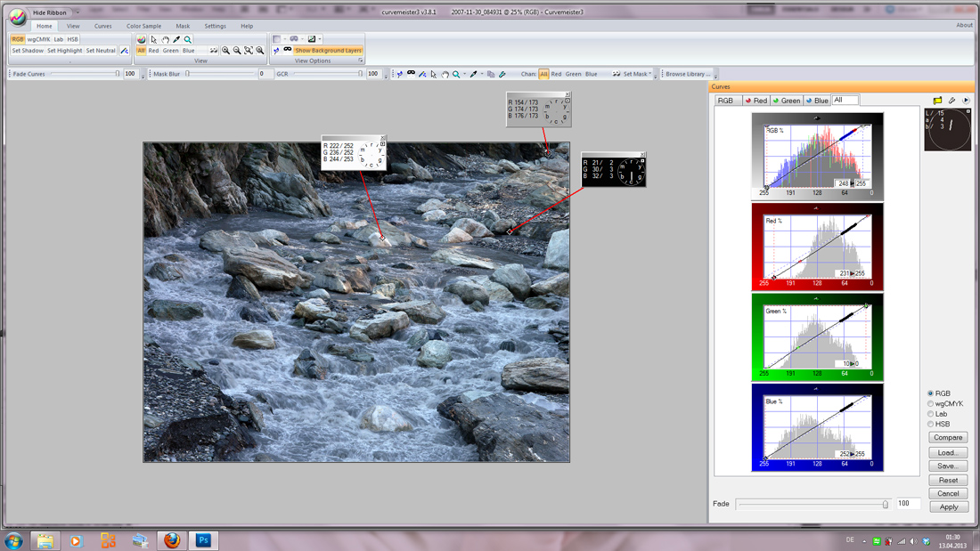Viewport: 980px width, 551px height.
Task: Switch to the Blue tab in Curves panel
Action: [818, 100]
